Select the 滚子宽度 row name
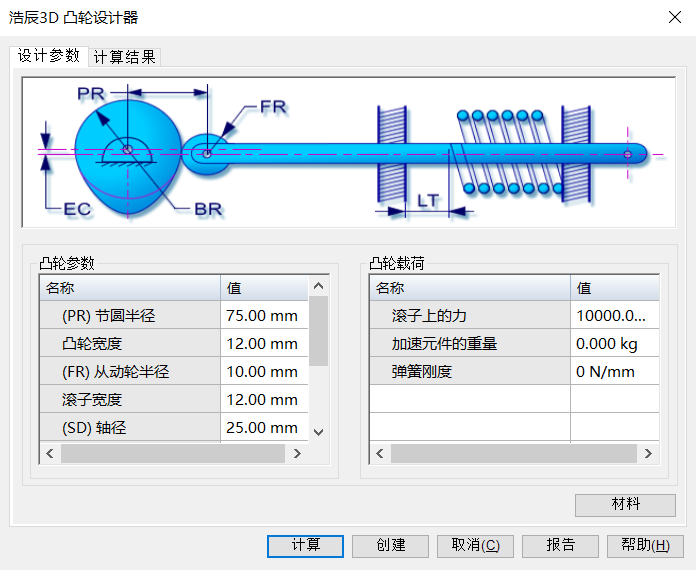The width and height of the screenshot is (696, 570). tap(130, 399)
